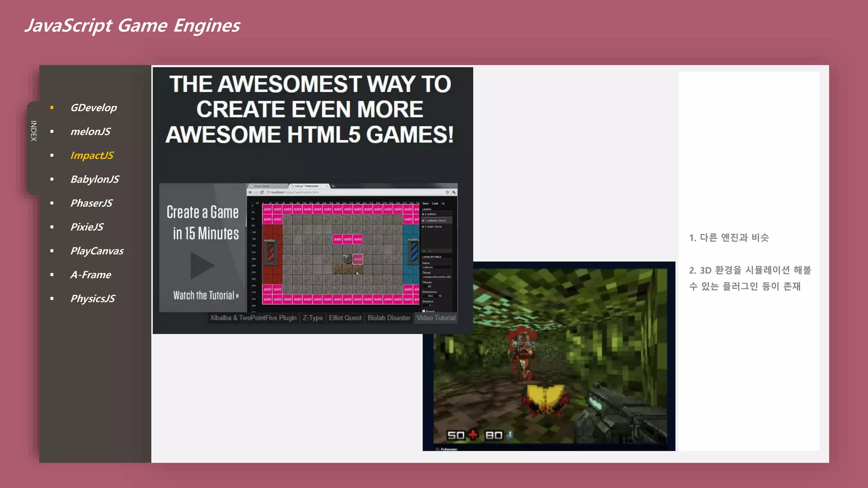Choose PhysicsJS from the index

click(x=92, y=299)
